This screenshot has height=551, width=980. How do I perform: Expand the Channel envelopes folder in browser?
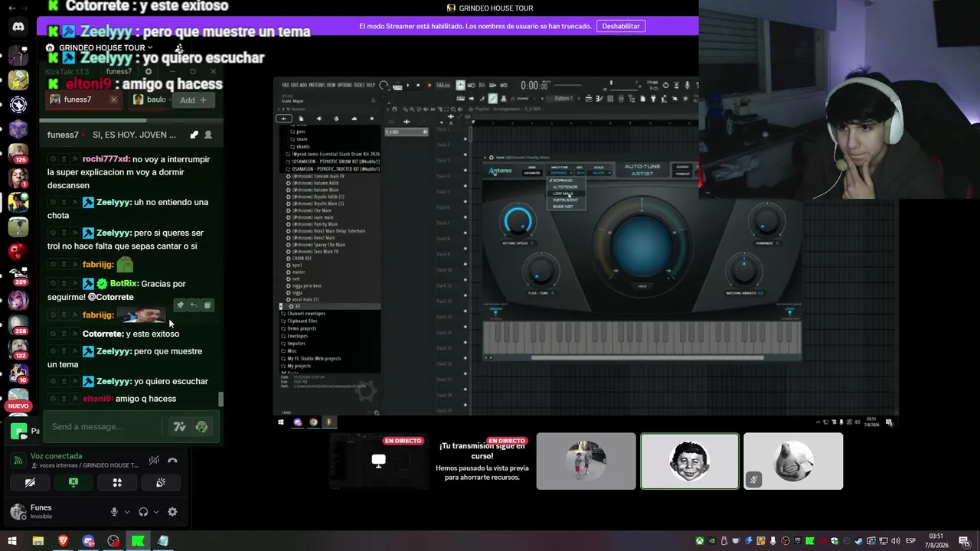tap(305, 314)
